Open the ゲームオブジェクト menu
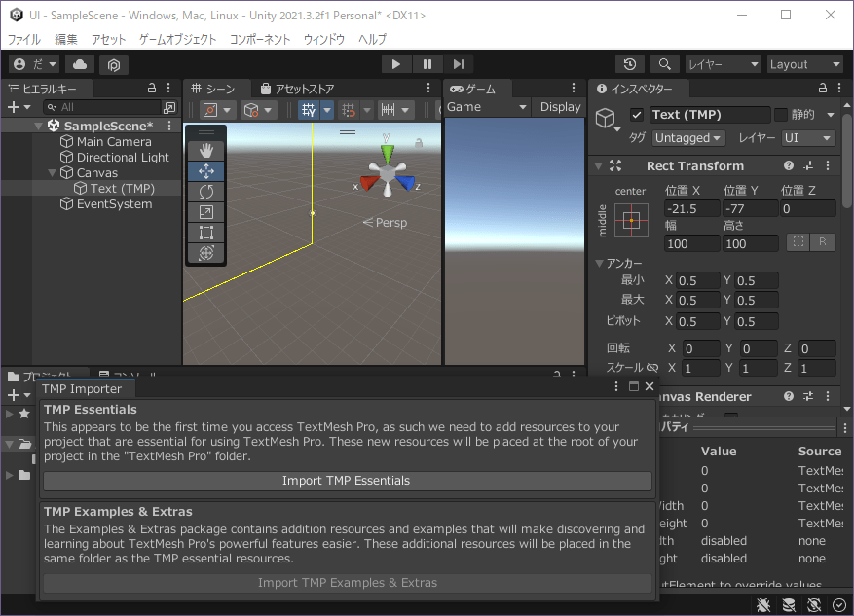 tap(177, 39)
